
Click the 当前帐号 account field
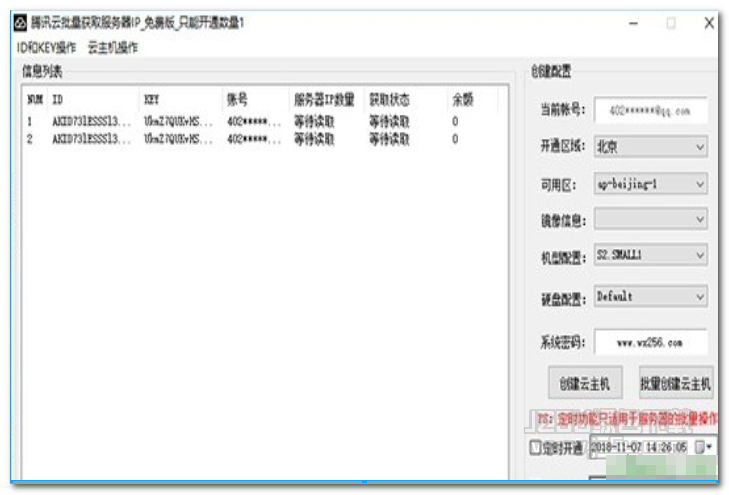(x=650, y=110)
